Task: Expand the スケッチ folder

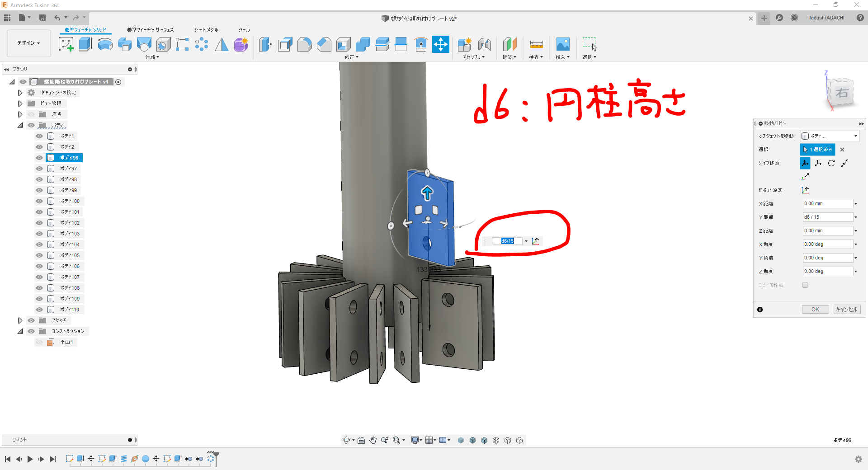Action: 20,320
